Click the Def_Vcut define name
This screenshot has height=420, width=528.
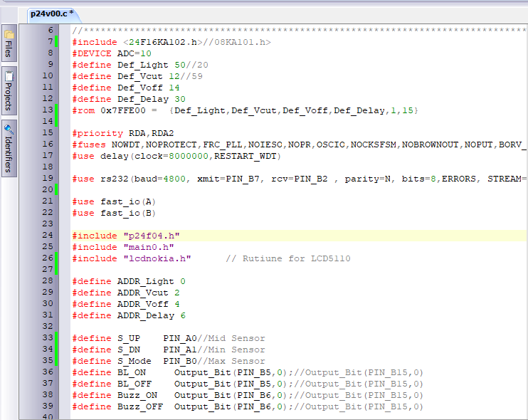coord(139,76)
